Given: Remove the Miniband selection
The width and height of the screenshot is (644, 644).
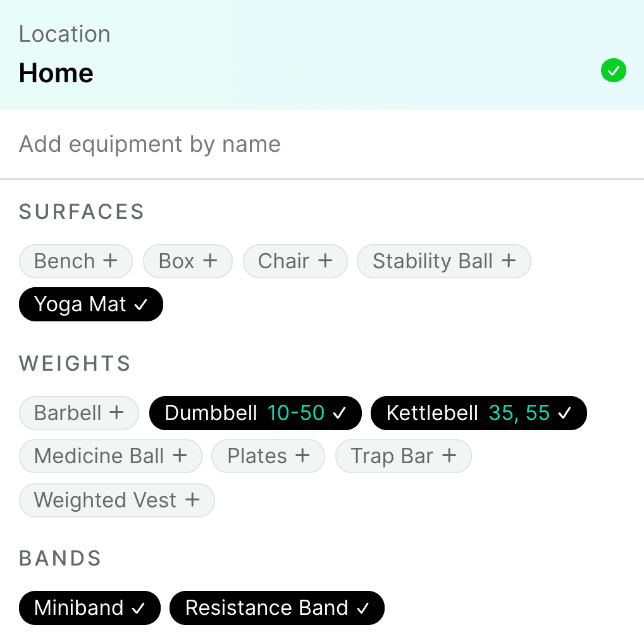Looking at the screenshot, I should tap(90, 608).
